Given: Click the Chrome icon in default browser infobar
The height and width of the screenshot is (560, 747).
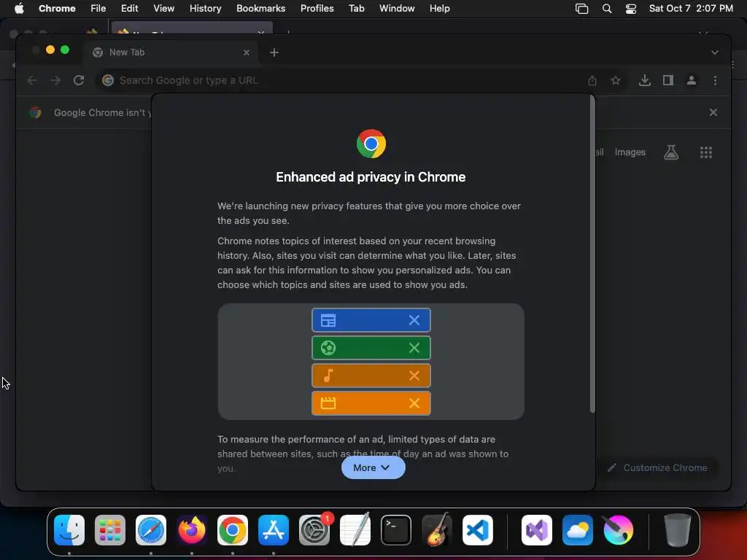Looking at the screenshot, I should click(35, 112).
